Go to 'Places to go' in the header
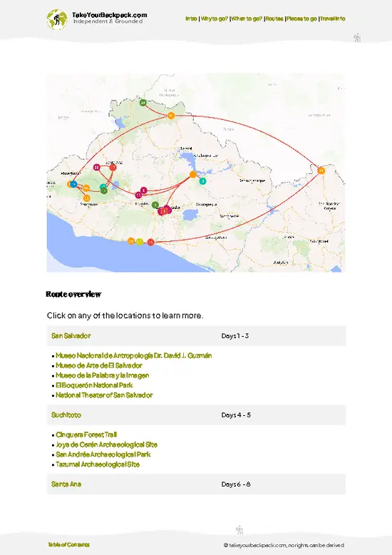392x555 pixels. [x=301, y=19]
